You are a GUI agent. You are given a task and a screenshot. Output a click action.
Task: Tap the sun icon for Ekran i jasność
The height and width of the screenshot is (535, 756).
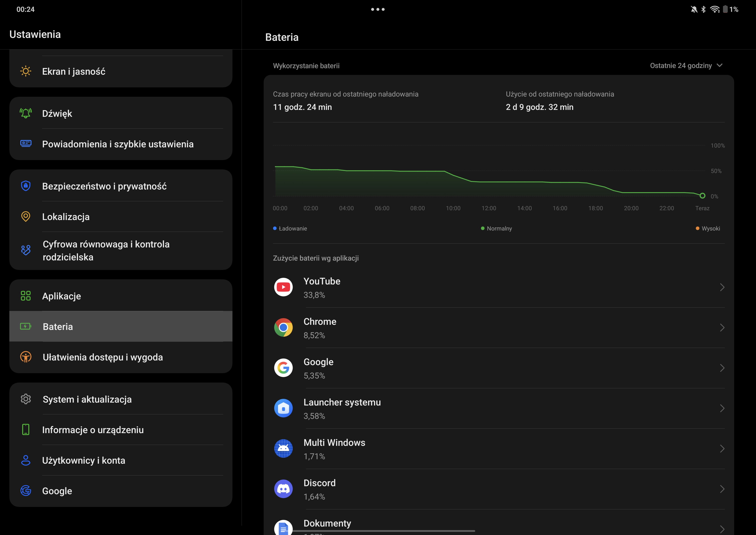coord(26,71)
